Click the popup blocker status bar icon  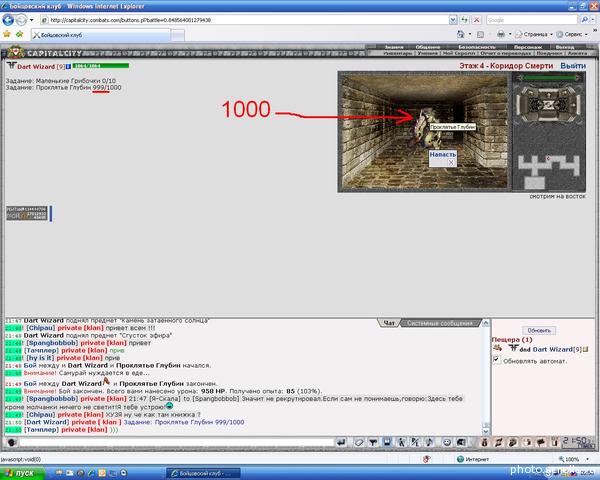pos(426,459)
